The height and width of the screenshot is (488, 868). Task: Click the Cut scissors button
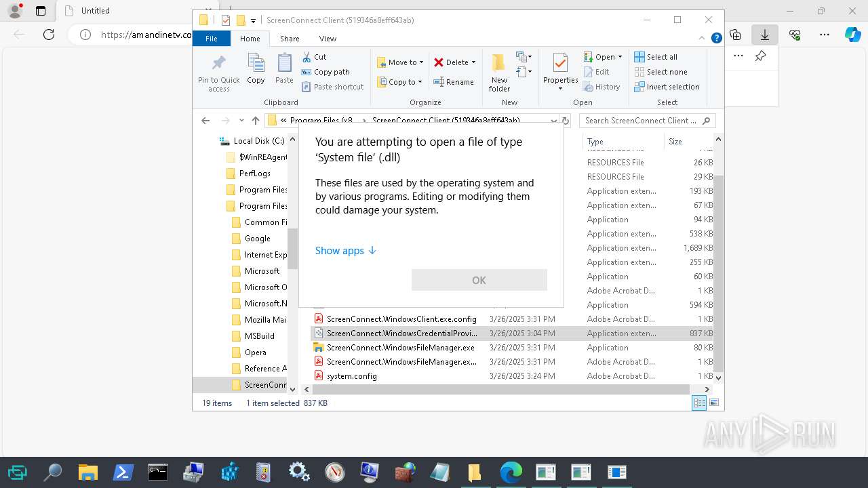[314, 57]
